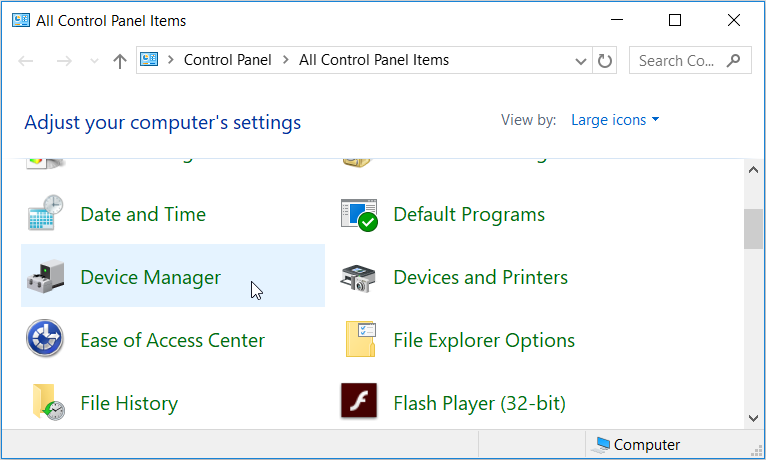Viewport: 766px width, 460px height.
Task: Open the File Explorer Options text link
Action: click(484, 340)
